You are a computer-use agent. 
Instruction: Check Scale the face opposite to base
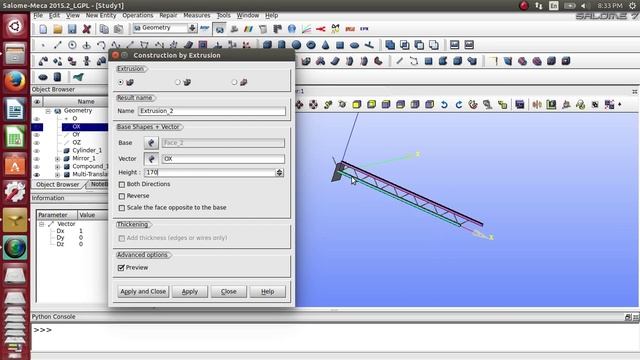point(122,208)
